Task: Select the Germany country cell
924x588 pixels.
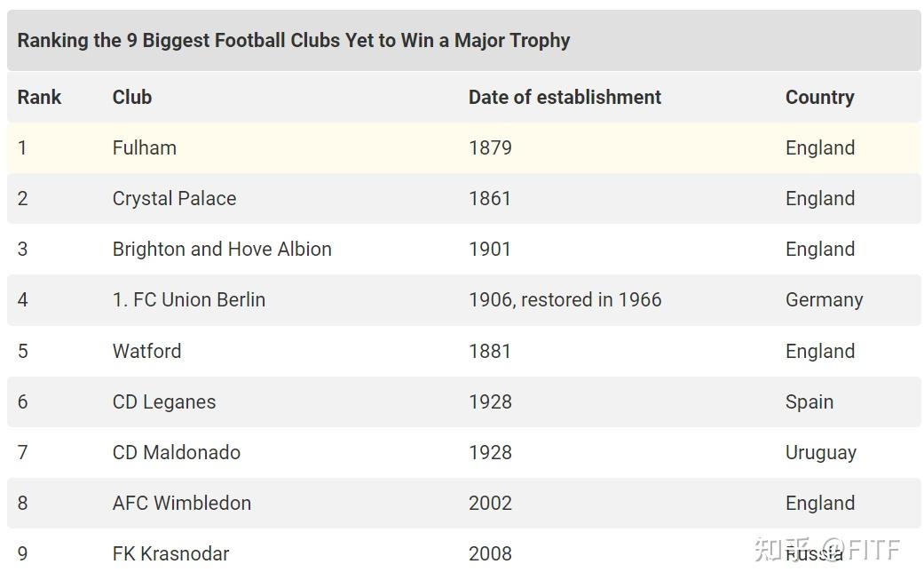Action: pyautogui.click(x=824, y=300)
